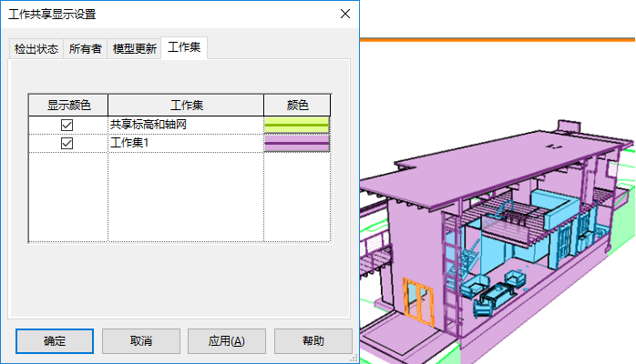The image size is (636, 364).
Task: Switch to the 检出状态 tab
Action: [36, 49]
